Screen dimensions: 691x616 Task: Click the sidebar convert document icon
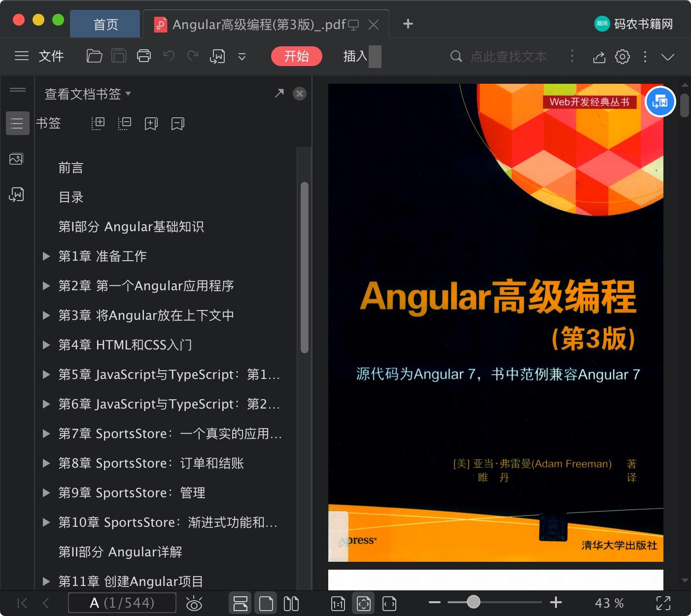point(16,194)
